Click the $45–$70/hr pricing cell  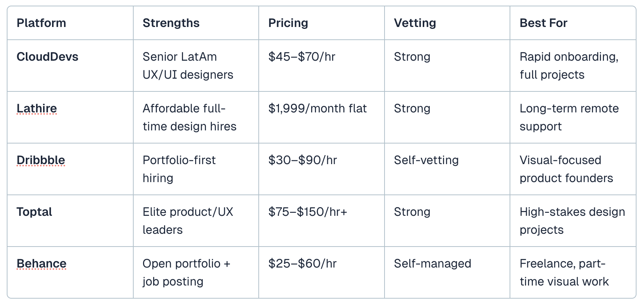coord(301,57)
